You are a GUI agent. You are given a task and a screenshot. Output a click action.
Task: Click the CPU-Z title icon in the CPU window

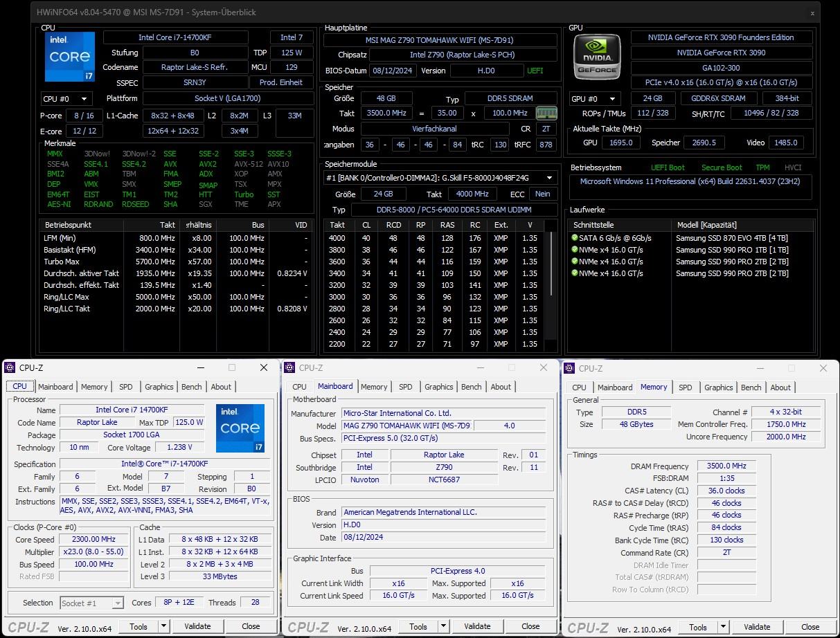pyautogui.click(x=11, y=368)
